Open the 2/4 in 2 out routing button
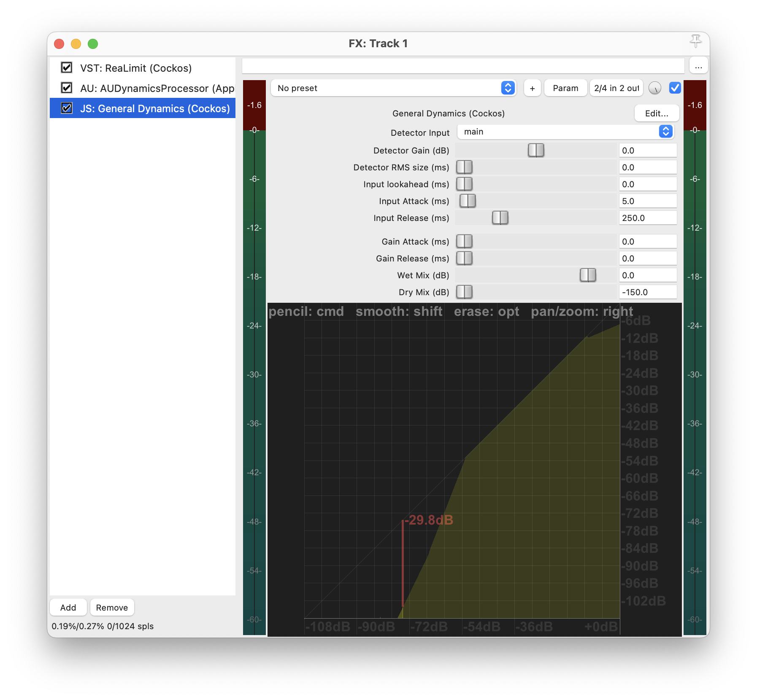This screenshot has width=757, height=700. point(616,88)
